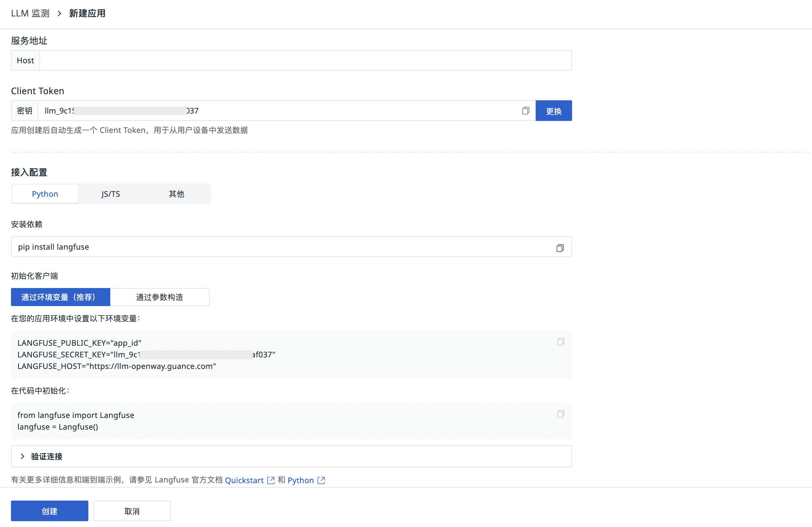
Task: Switch to the JS/TS tab
Action: (x=111, y=194)
